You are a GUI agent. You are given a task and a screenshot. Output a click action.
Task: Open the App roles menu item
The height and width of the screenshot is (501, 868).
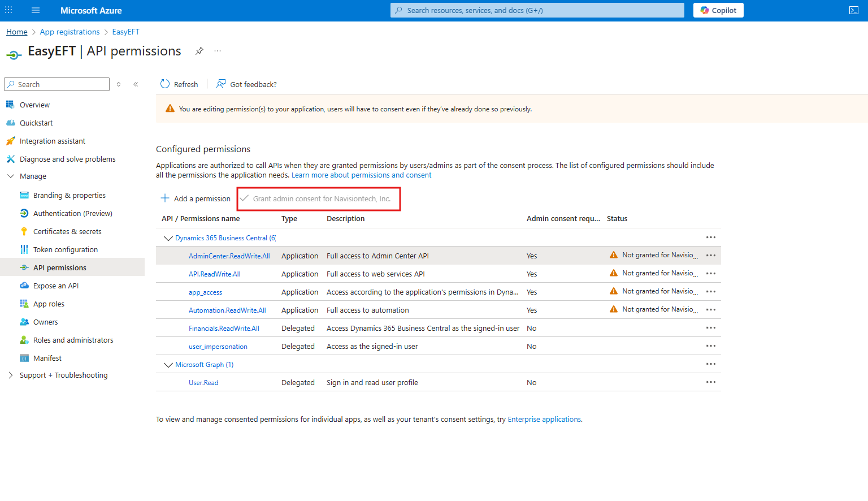pos(49,304)
